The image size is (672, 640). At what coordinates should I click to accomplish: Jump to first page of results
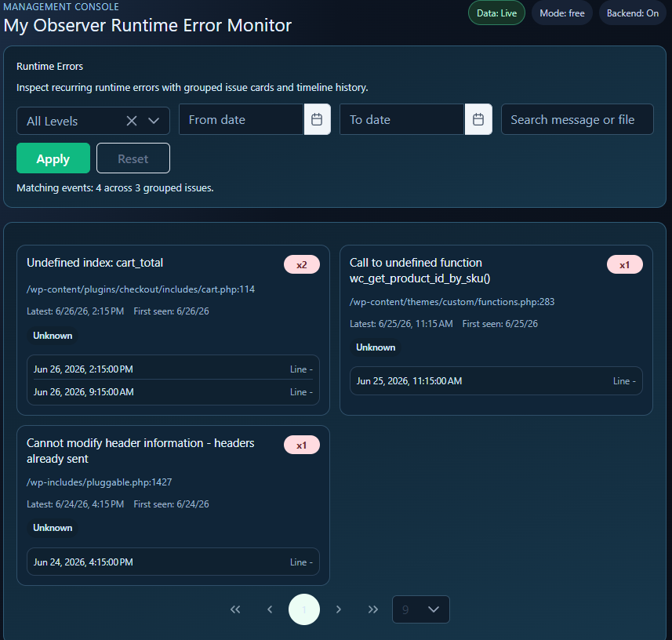click(x=235, y=609)
